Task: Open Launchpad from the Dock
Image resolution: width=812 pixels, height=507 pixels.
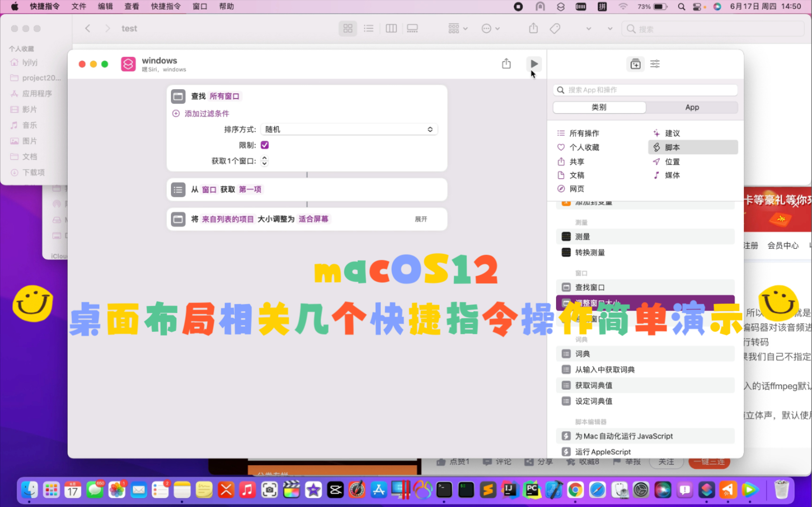Action: [x=51, y=490]
